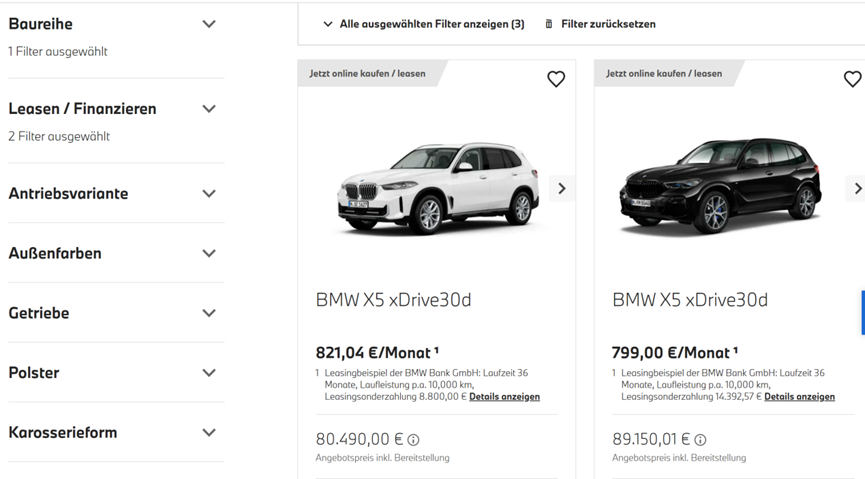Screen dimensions: 865x479
Task: Click trash icon beside Filter zurücksetzen
Action: point(549,24)
